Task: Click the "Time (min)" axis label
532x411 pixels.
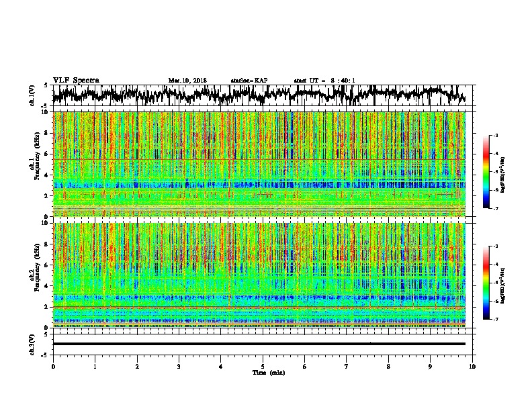Action: pyautogui.click(x=269, y=373)
